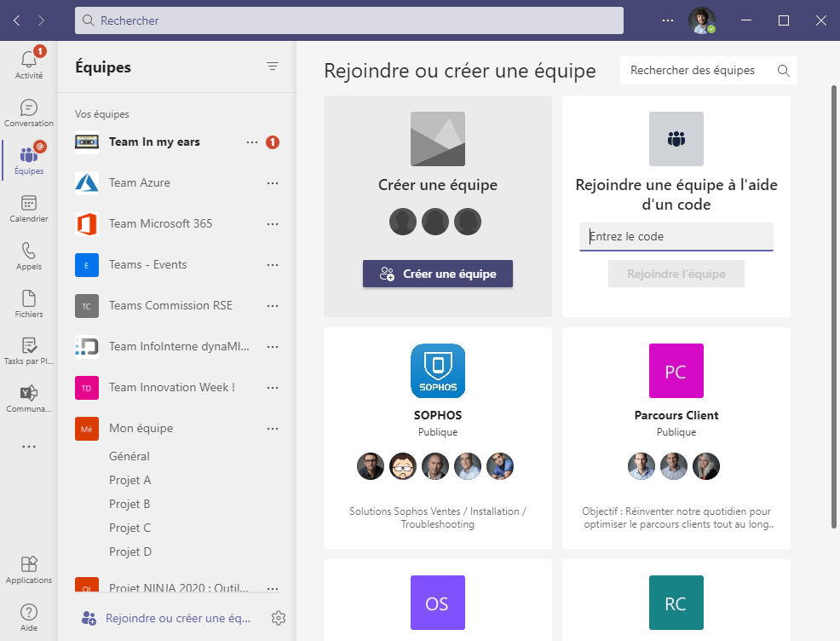Filter the teams list
The width and height of the screenshot is (840, 641).
click(x=273, y=66)
